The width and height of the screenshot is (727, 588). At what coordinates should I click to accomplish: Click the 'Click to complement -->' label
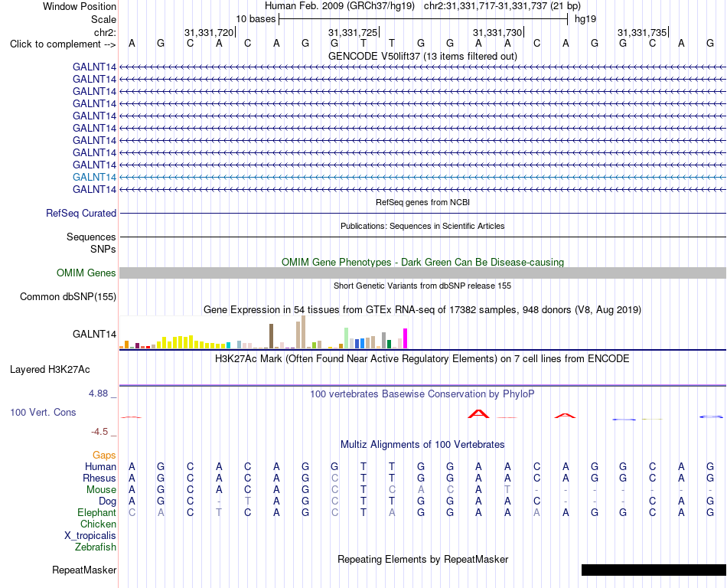point(63,44)
